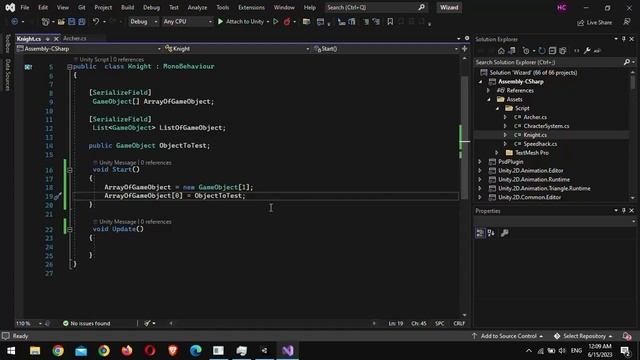The height and width of the screenshot is (360, 640).
Task: Click the Save All icon
Action: 82,22
